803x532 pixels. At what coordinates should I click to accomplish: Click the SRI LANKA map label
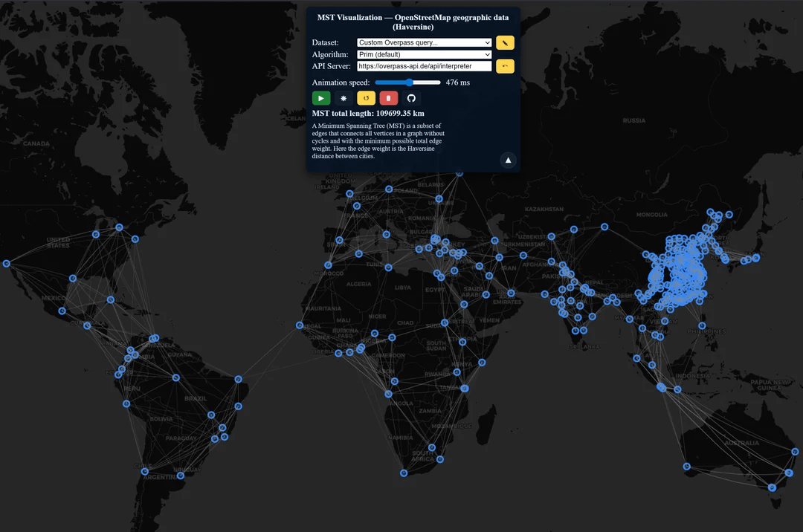(x=584, y=346)
